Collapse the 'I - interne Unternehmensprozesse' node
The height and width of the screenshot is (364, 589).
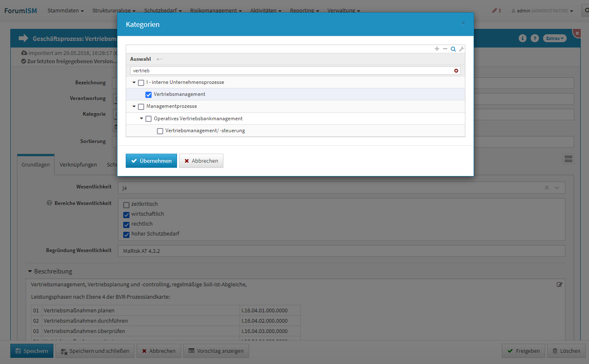(134, 82)
